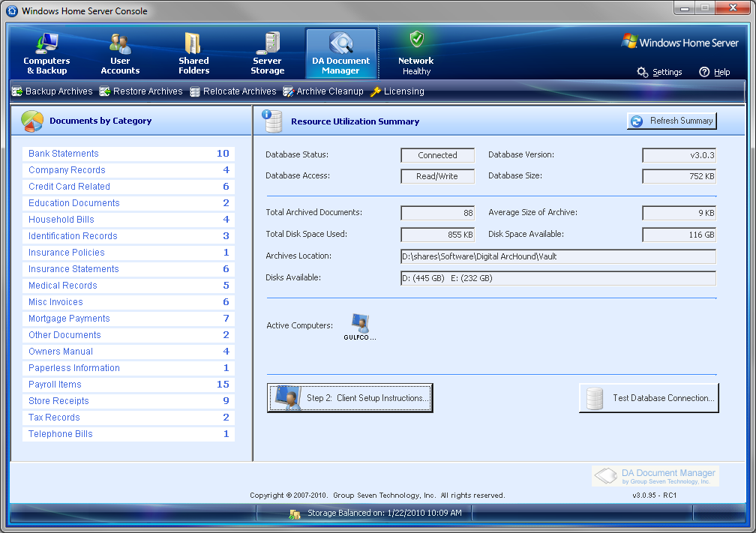
Task: Select the Identification Records category
Action: tap(129, 236)
